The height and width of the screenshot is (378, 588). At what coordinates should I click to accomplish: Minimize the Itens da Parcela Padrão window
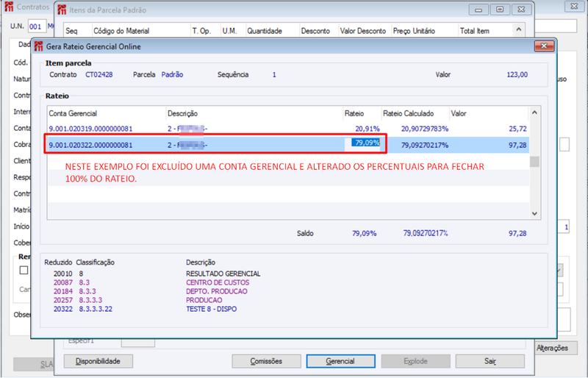[x=478, y=10]
